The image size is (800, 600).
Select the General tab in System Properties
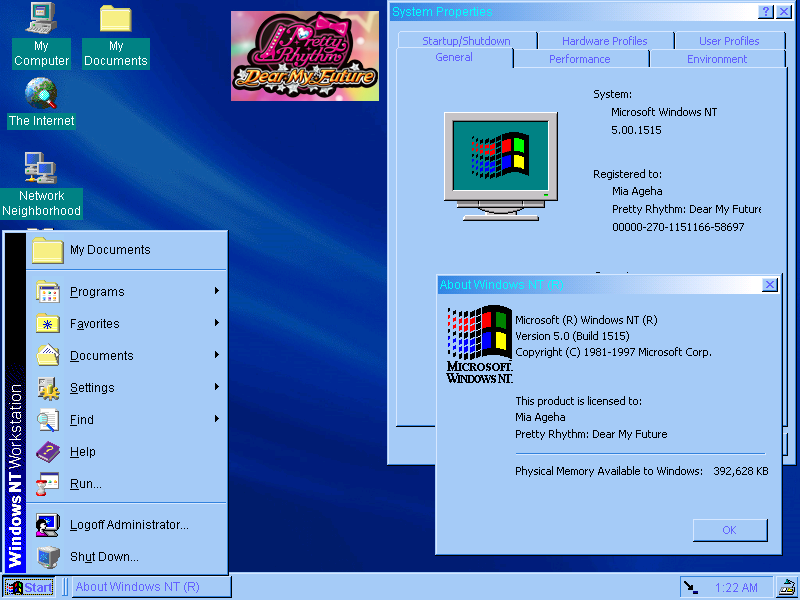pyautogui.click(x=454, y=58)
